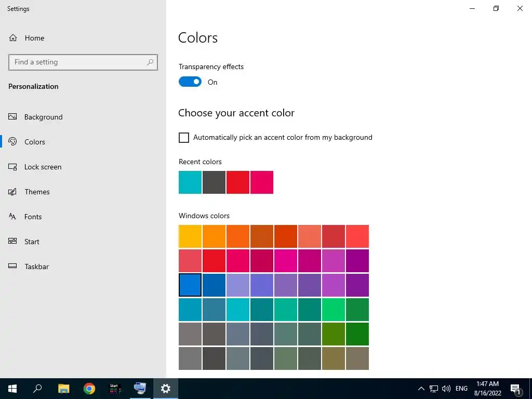The image size is (532, 399).
Task: Open Fonts settings page
Action: 33,217
